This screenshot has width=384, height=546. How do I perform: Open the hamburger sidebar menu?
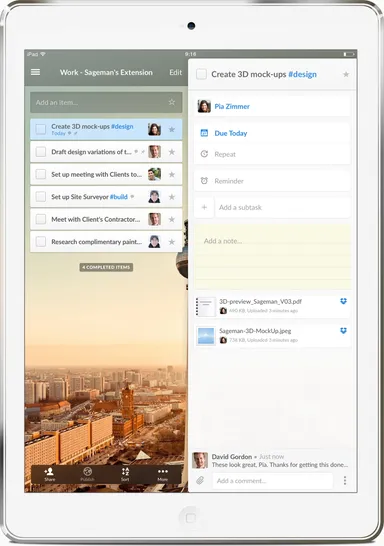36,72
